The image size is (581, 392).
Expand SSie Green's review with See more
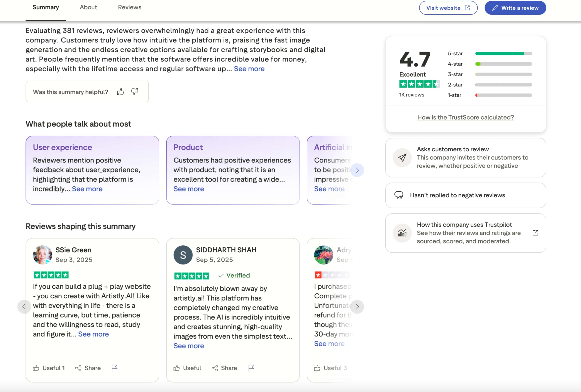click(93, 334)
